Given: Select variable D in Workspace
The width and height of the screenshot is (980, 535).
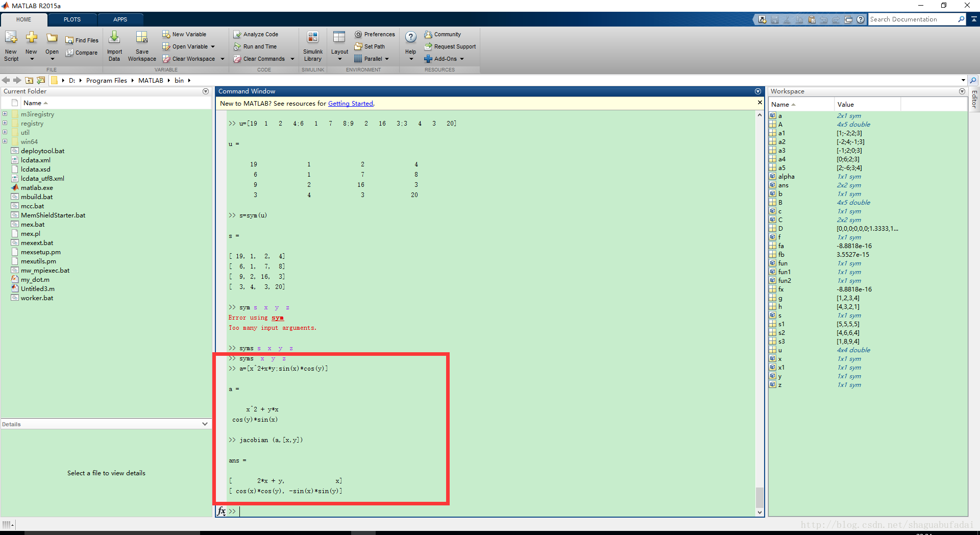Looking at the screenshot, I should click(780, 229).
